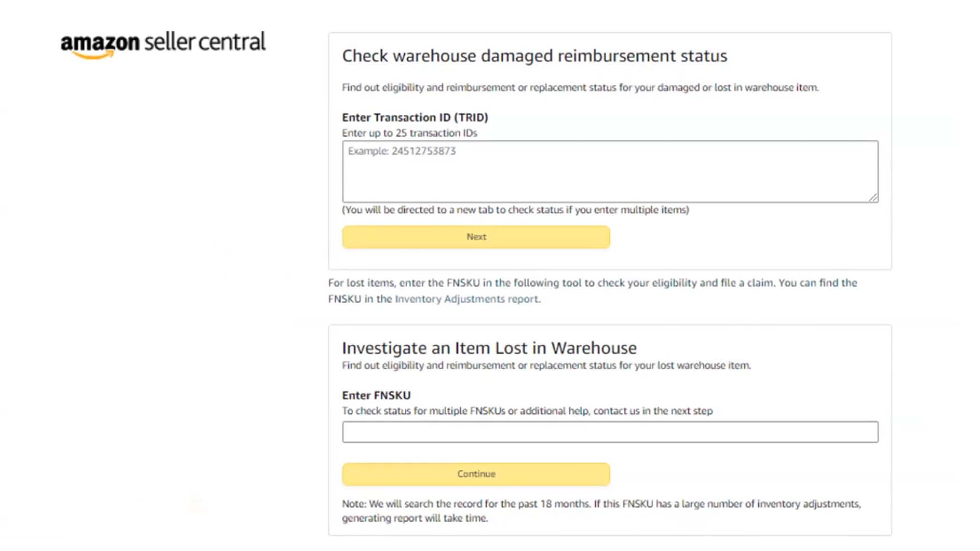980x551 pixels.
Task: Click the FNSKU input field
Action: [609, 432]
